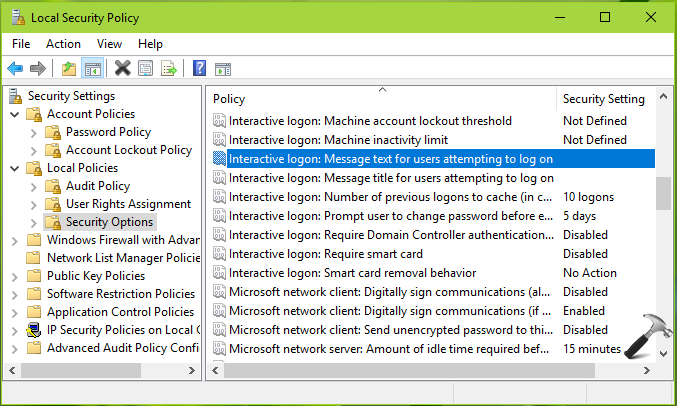Click icon of Machine account lockout threshold policy
The width and height of the screenshot is (677, 406).
(219, 121)
